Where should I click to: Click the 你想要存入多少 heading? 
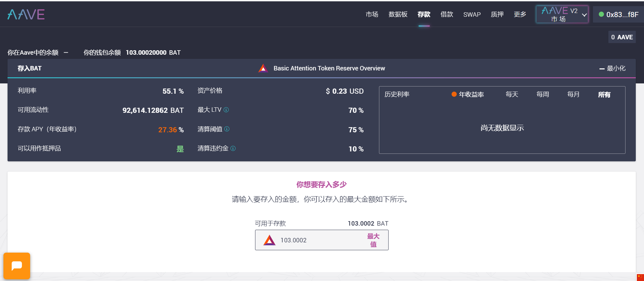pyautogui.click(x=321, y=185)
